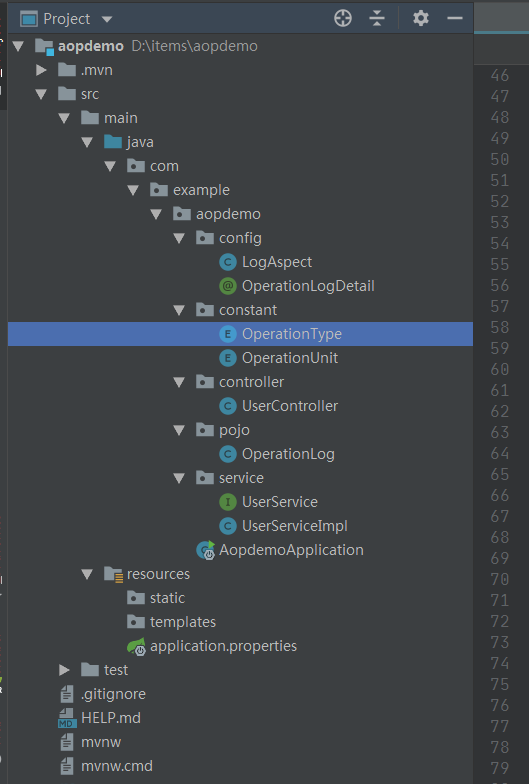
Task: Click the project path D:\items\aopdemo text
Action: tap(194, 46)
